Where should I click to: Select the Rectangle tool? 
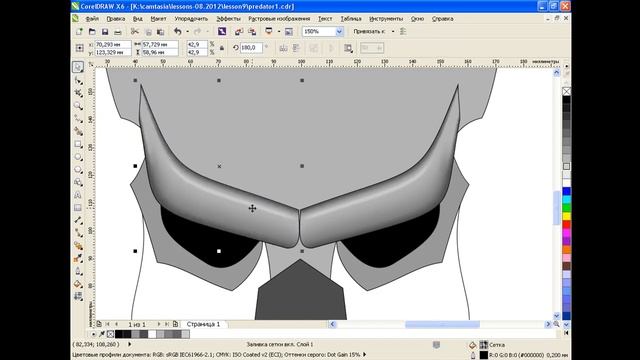78,144
